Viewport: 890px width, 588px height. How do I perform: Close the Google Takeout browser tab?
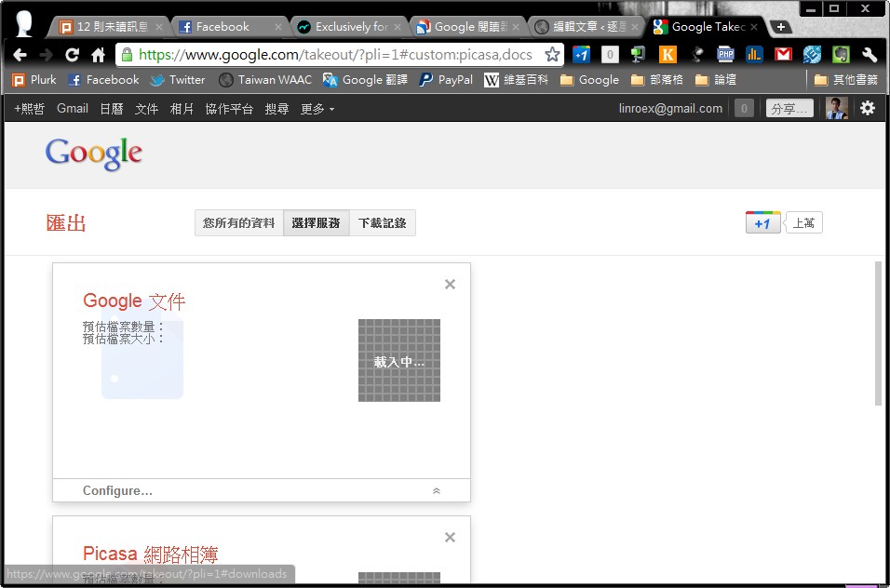point(754,27)
